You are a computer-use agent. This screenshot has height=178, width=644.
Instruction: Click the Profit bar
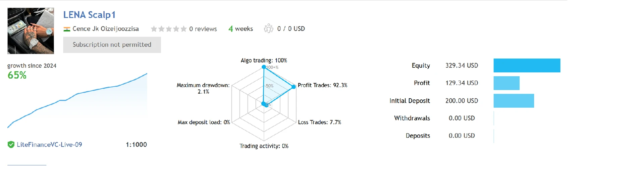click(x=506, y=83)
